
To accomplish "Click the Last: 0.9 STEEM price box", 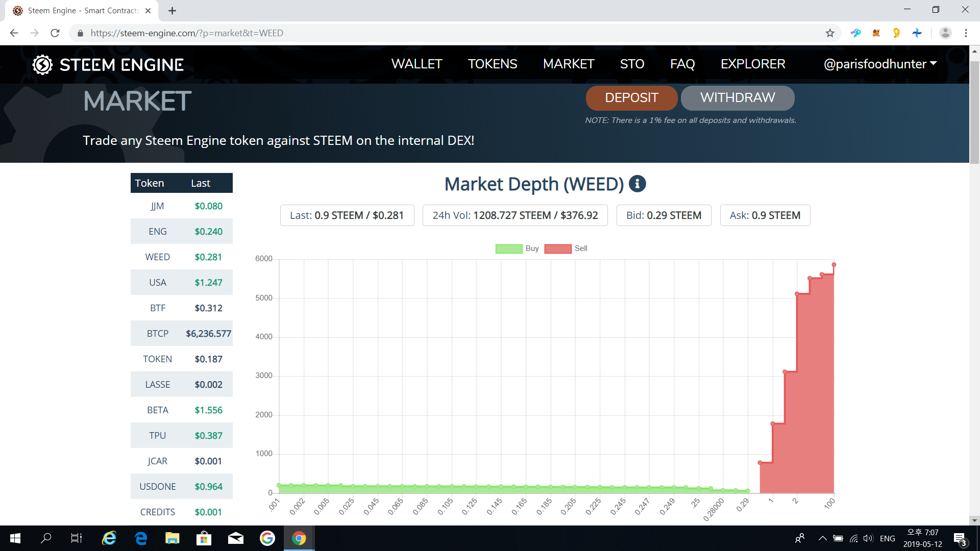I will [347, 215].
